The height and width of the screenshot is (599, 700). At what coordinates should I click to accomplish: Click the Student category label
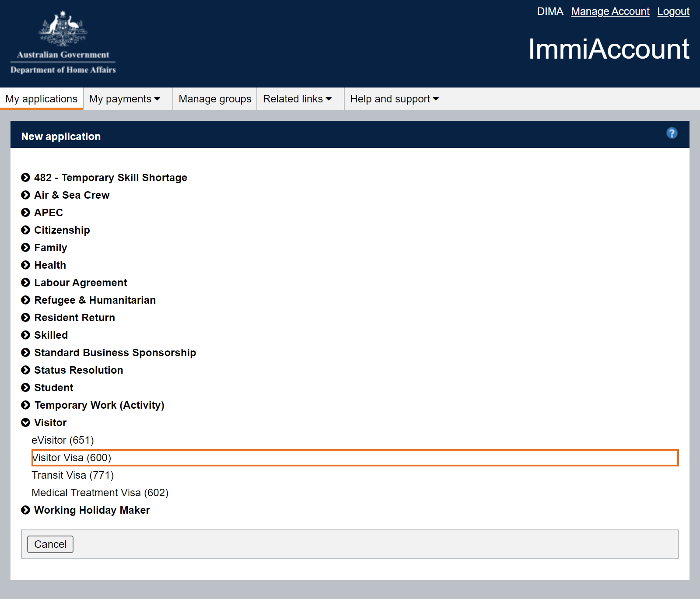54,388
